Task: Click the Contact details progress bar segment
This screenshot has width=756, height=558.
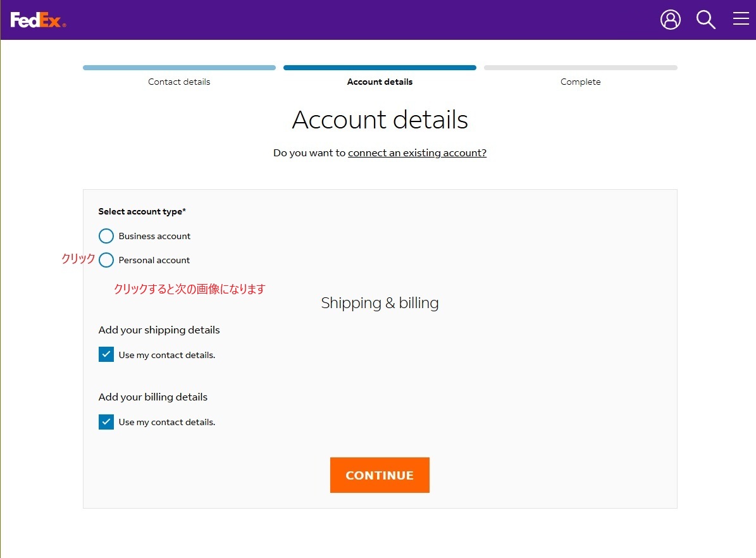Action: click(179, 68)
